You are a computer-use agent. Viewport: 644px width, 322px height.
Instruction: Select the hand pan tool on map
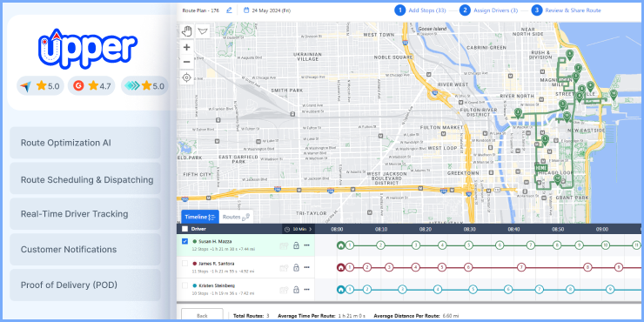coord(187,30)
